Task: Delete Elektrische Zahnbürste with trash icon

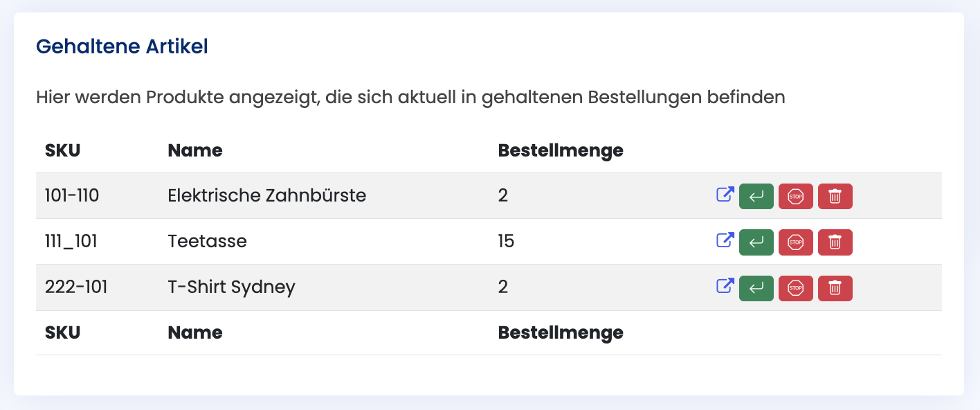Action: coord(835,196)
